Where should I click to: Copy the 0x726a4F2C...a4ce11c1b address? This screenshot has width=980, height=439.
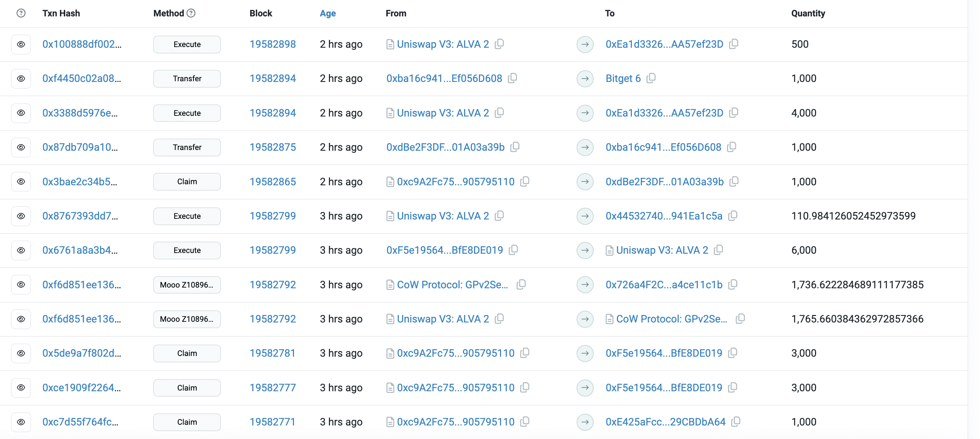732,284
